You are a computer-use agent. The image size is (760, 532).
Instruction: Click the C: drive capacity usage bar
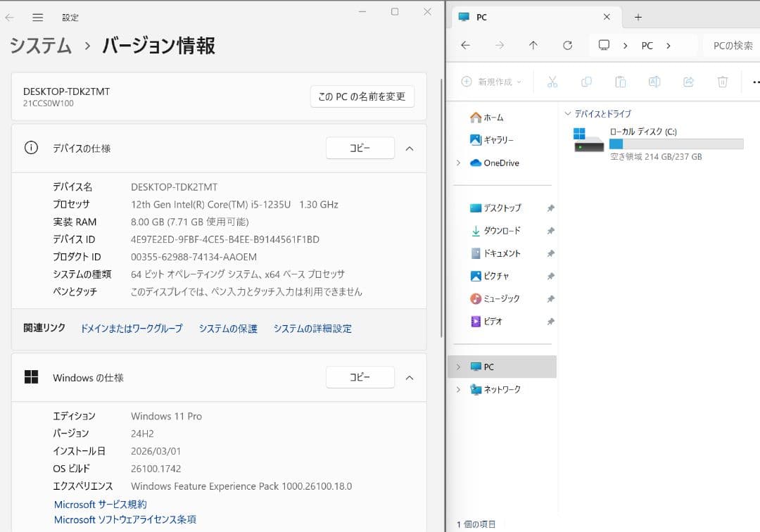(676, 144)
